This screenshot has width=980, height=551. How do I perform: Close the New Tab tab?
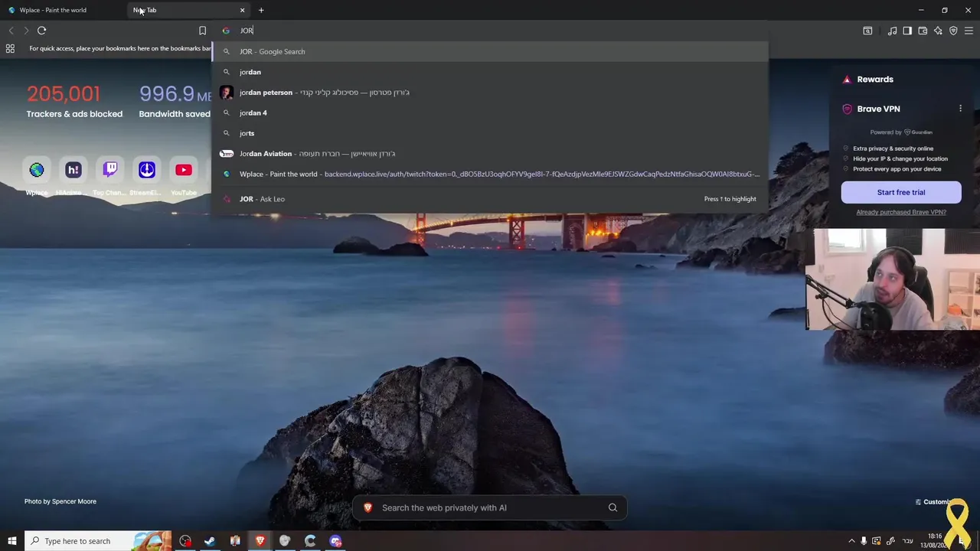[243, 10]
